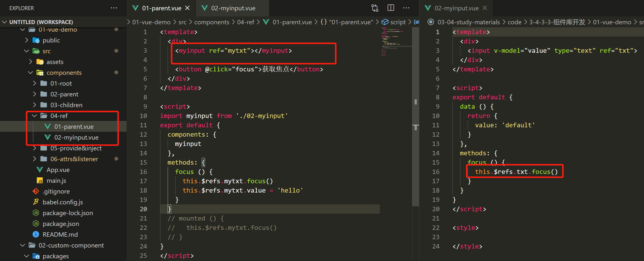The image size is (644, 261).
Task: Click 01-vue-demo breadcrumb in left editor
Action: (151, 22)
